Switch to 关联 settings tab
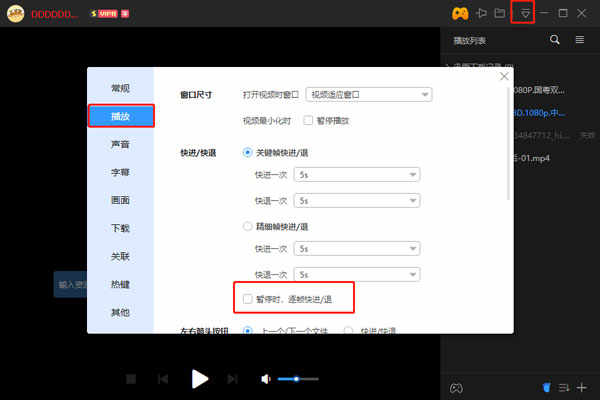 [121, 256]
